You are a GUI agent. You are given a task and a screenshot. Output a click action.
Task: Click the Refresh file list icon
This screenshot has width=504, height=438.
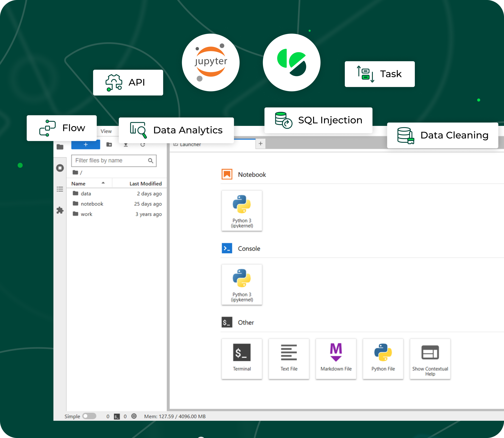[143, 144]
